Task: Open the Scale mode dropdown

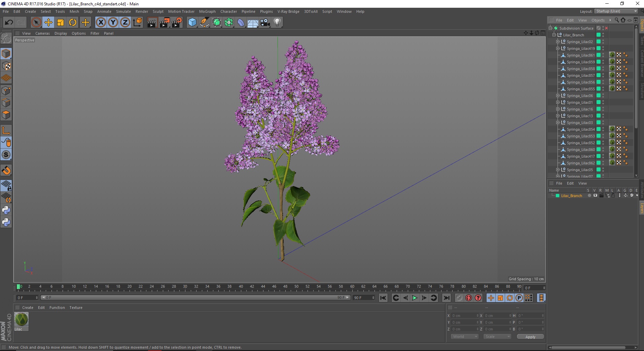Action: pyautogui.click(x=497, y=337)
